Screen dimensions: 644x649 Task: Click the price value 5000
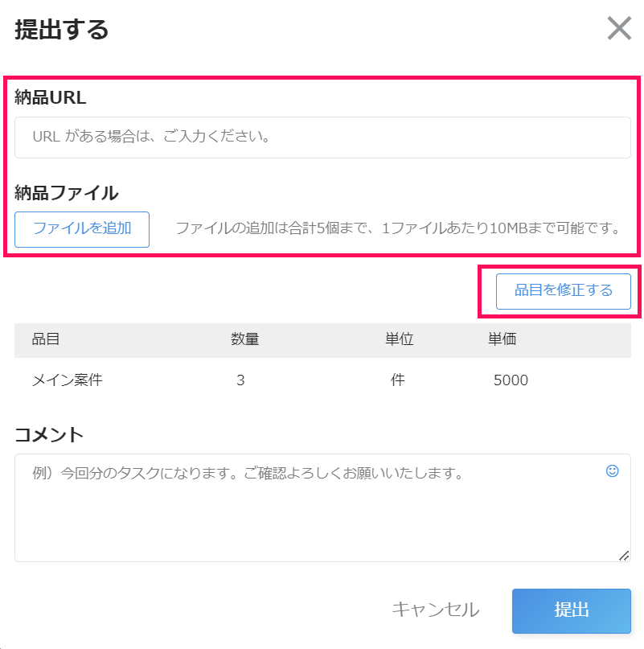(x=511, y=380)
